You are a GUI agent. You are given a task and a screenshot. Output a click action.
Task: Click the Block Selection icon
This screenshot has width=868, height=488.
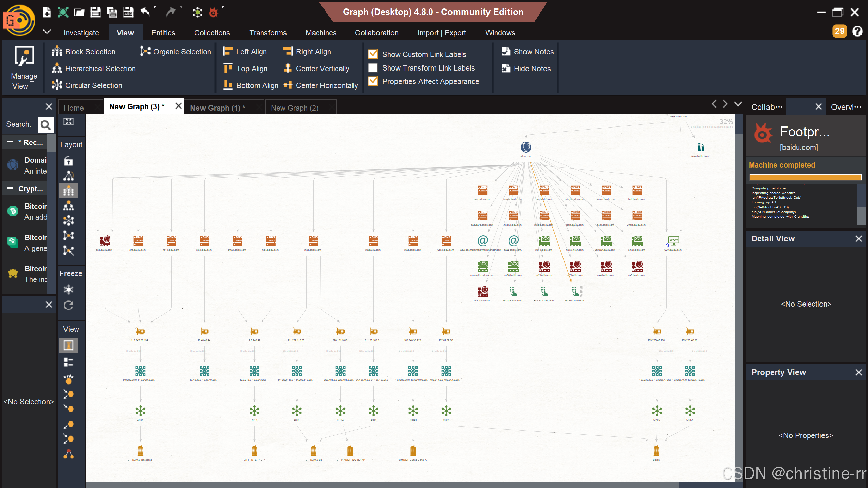(57, 52)
